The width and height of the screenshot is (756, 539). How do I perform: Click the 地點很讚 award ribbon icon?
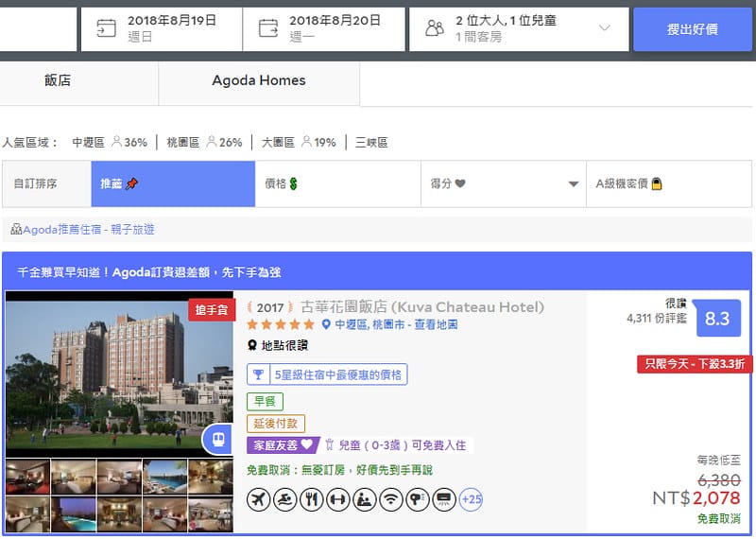[x=251, y=345]
